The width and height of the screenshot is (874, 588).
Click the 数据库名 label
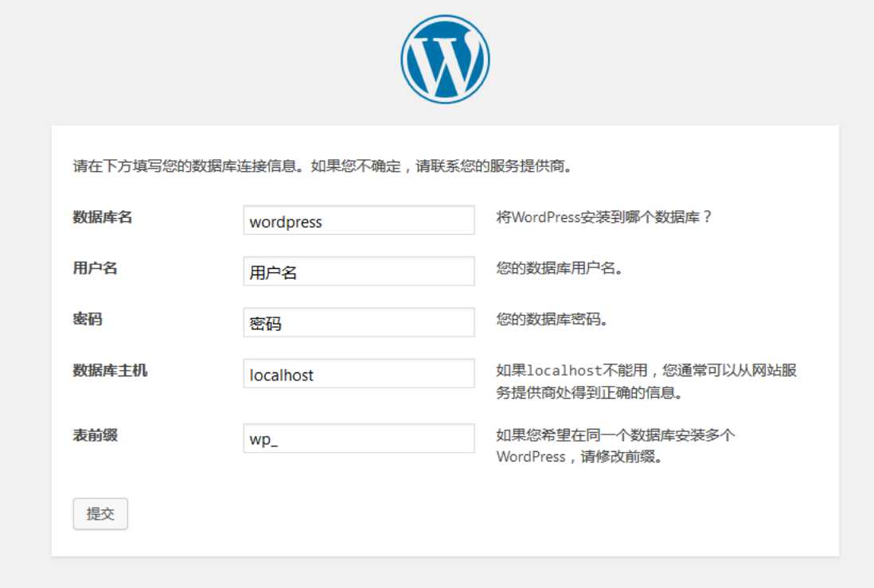103,216
